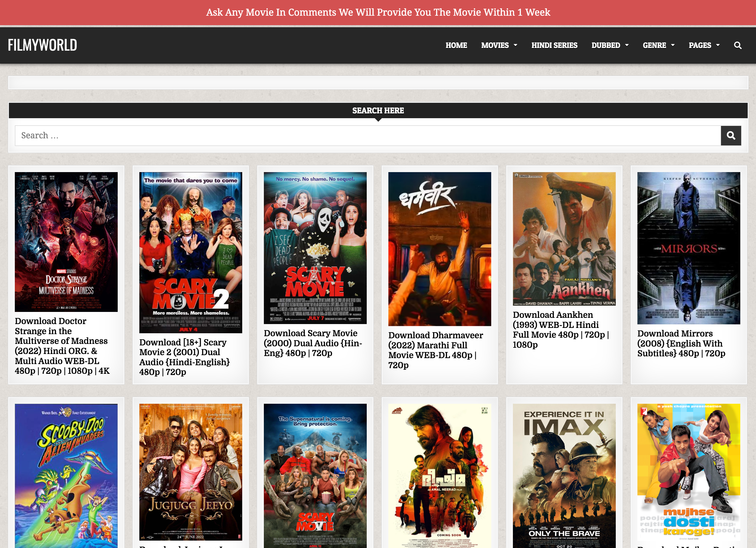Screen dimensions: 756x548
Task: Open the Scary Movie 2 (2001) download link
Action: 184,357
